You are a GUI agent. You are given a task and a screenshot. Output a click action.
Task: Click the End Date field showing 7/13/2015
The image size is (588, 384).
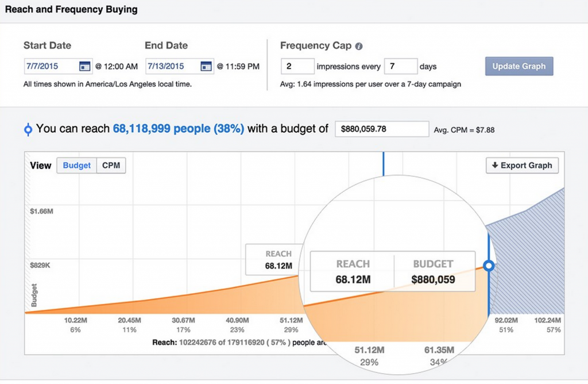(180, 67)
